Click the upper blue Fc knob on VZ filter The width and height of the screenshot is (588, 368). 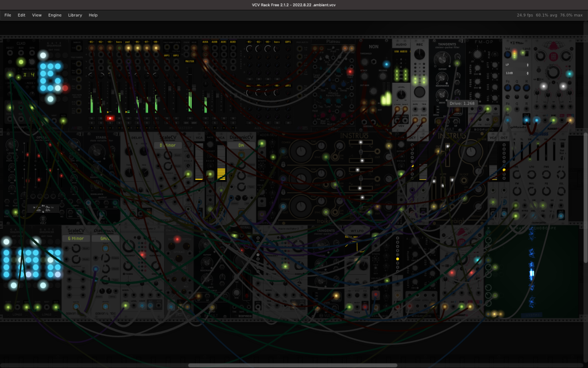click(x=508, y=88)
